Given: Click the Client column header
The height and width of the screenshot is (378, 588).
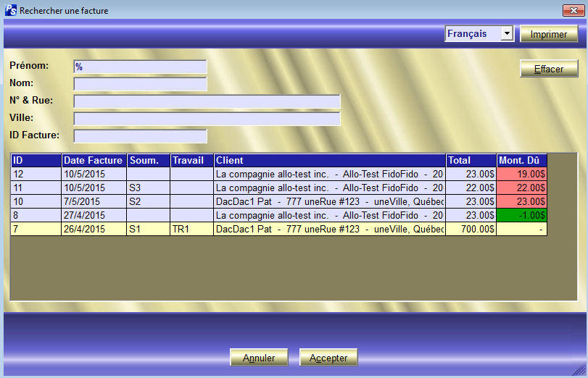Looking at the screenshot, I should (x=330, y=160).
